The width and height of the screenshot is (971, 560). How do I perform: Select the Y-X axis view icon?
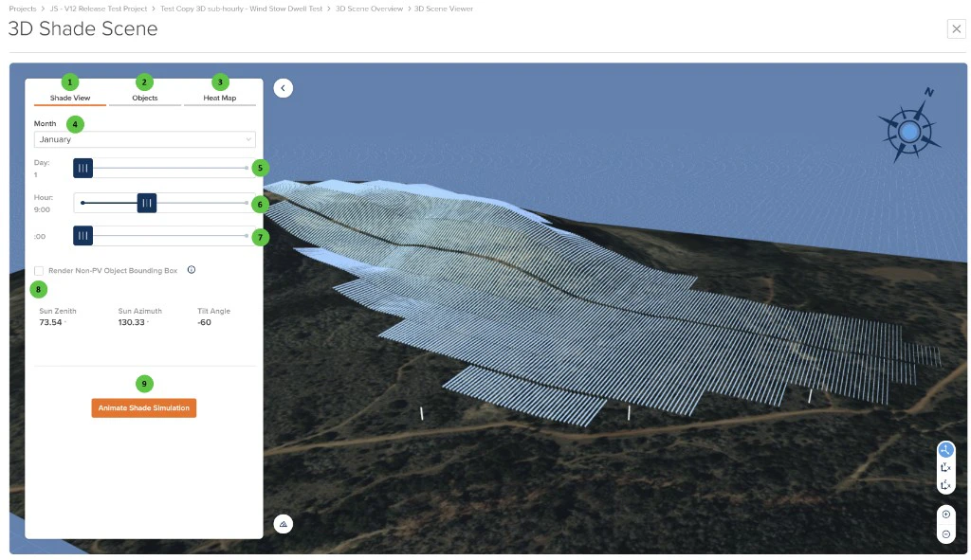945,468
